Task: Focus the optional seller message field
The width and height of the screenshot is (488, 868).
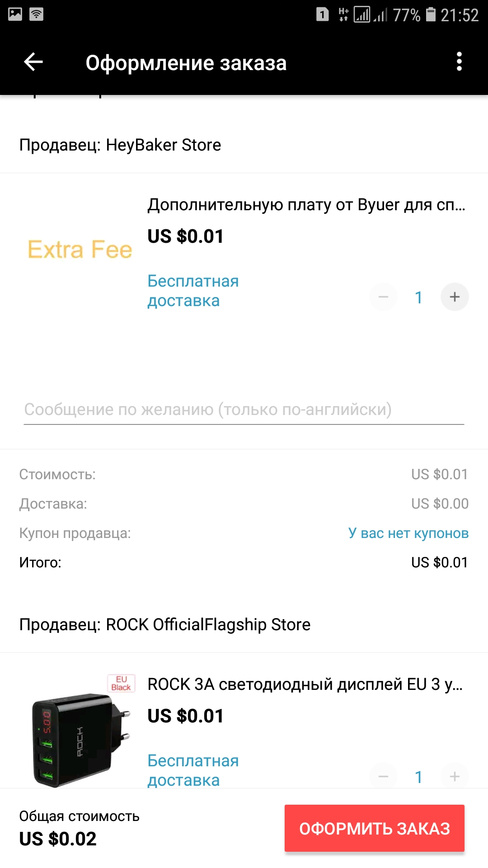Action: [x=244, y=410]
